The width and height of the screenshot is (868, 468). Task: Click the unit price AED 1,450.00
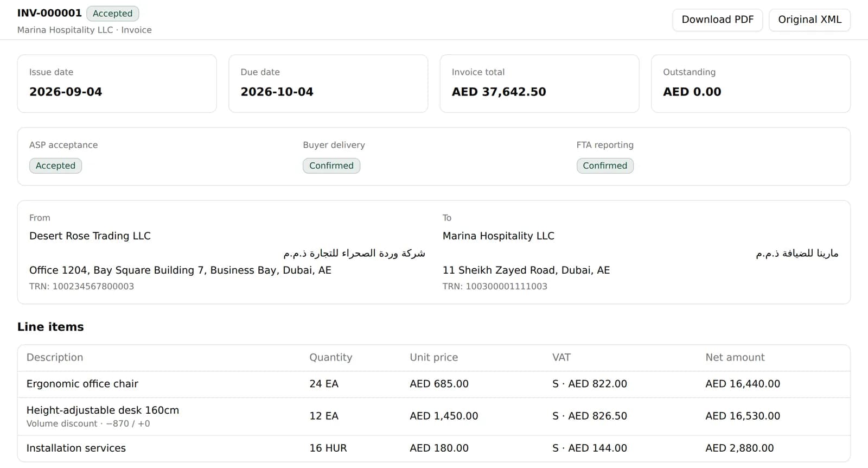[444, 416]
